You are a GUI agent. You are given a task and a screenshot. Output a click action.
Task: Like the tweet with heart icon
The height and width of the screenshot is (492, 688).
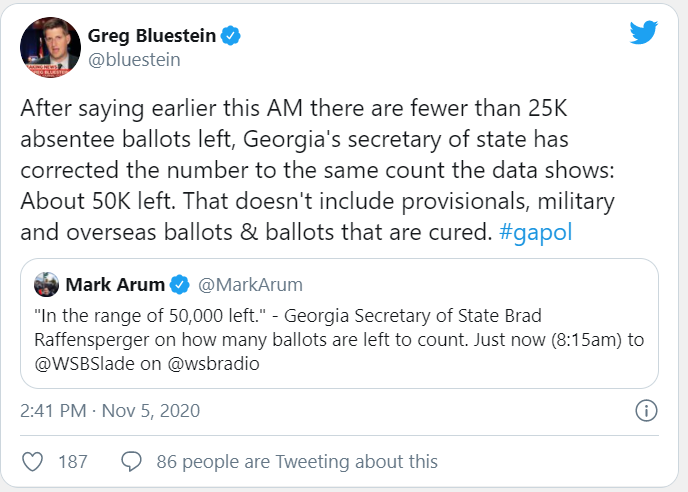point(32,462)
